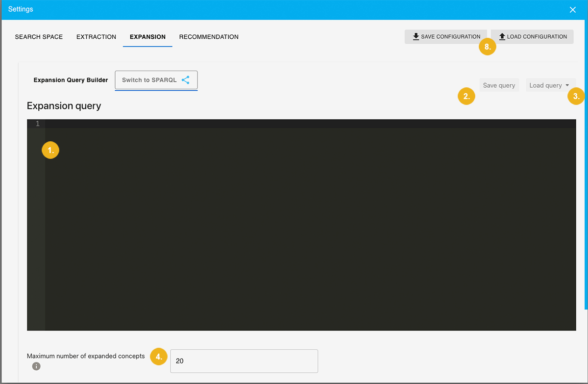Click the yellow marker labeled 1

pyautogui.click(x=50, y=150)
